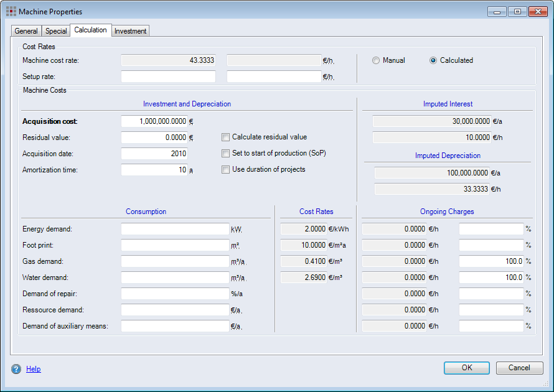The height and width of the screenshot is (392, 554).
Task: Enable Use duration of projects
Action: pos(225,169)
